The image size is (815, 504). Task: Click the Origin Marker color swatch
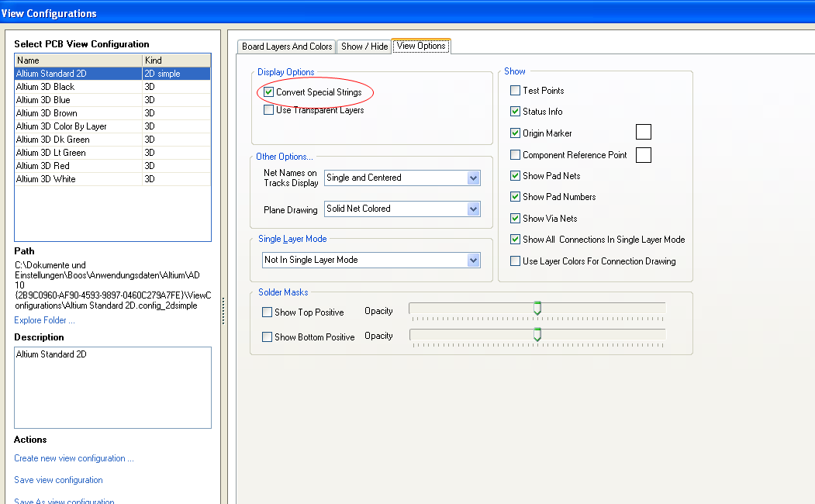[x=644, y=132]
